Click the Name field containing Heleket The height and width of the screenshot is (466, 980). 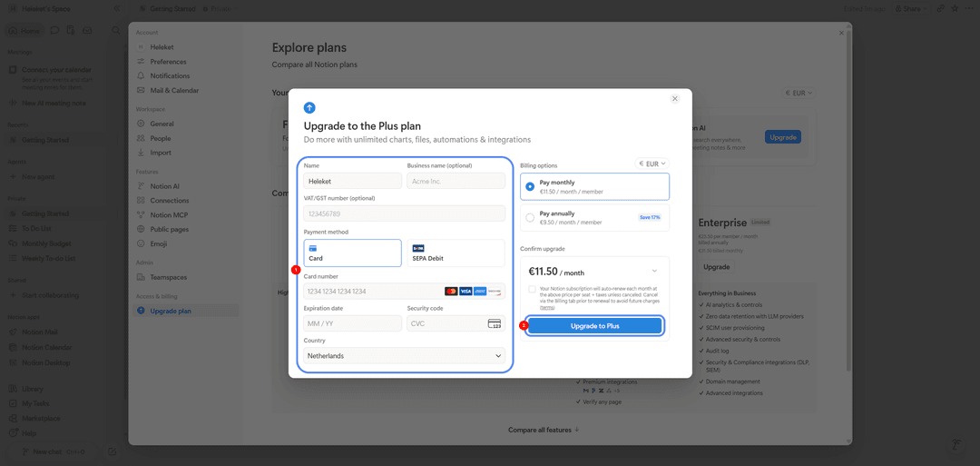coord(352,181)
